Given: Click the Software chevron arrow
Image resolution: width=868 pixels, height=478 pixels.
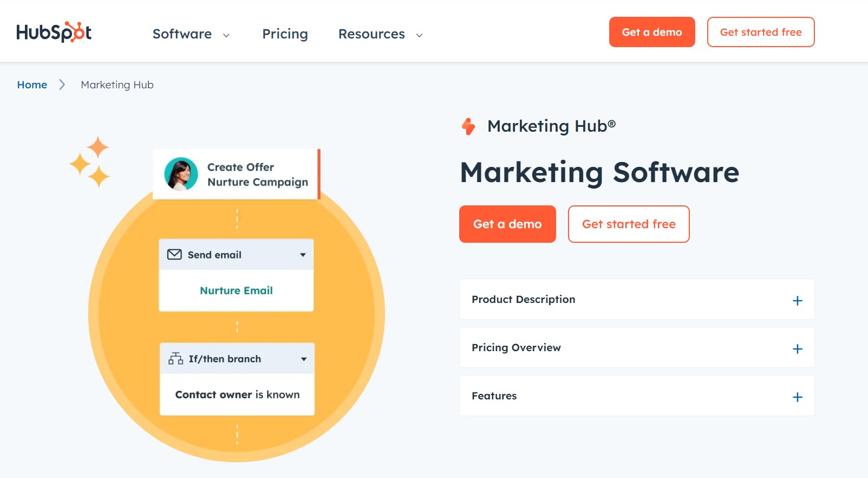Looking at the screenshot, I should tap(226, 35).
